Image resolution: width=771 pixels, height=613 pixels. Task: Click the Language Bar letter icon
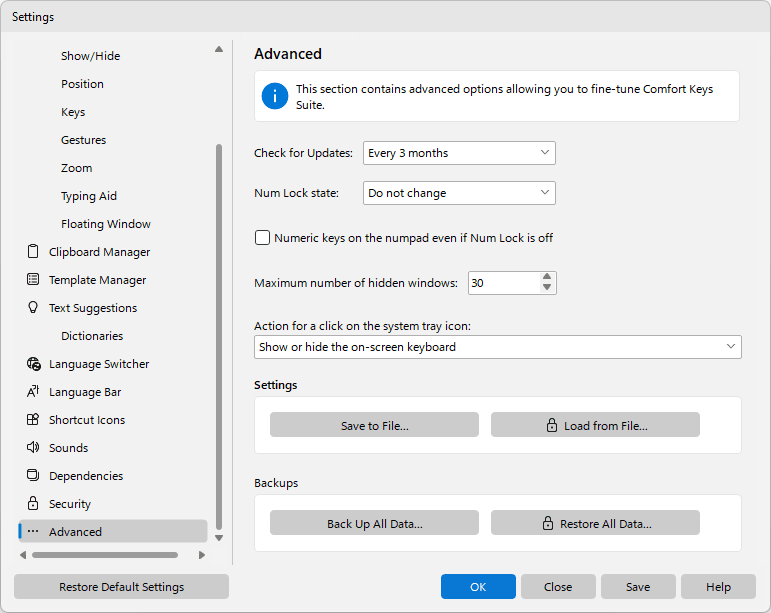(33, 391)
